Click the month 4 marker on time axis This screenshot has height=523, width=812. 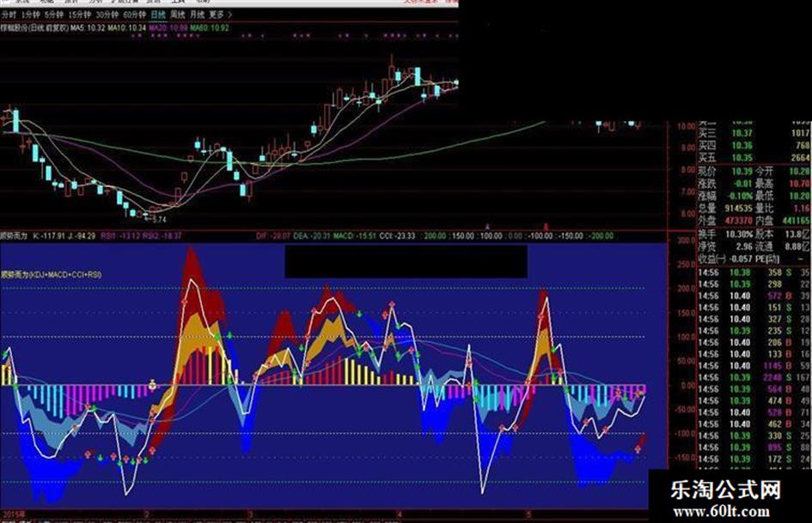(400, 514)
